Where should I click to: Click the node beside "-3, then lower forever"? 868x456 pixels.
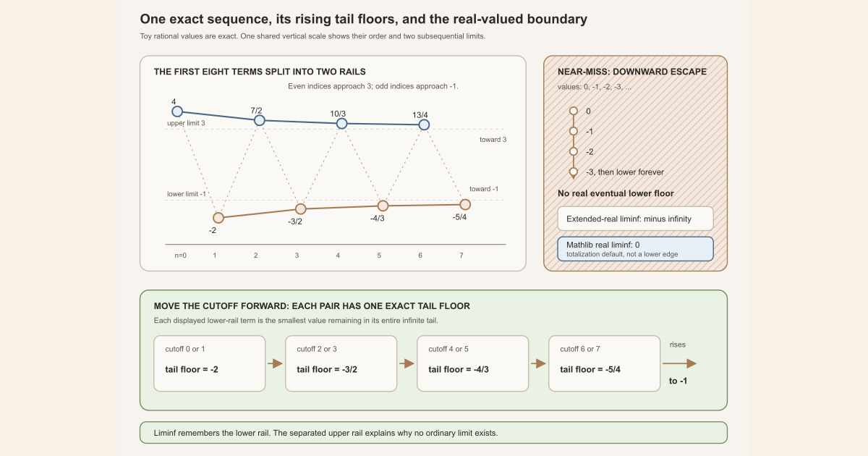coord(574,172)
